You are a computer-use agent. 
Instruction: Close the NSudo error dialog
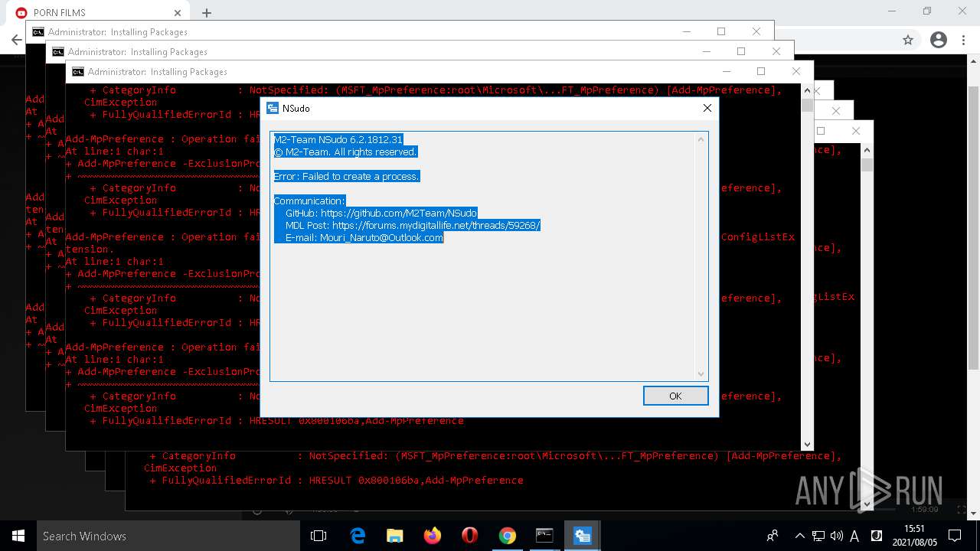coord(707,108)
